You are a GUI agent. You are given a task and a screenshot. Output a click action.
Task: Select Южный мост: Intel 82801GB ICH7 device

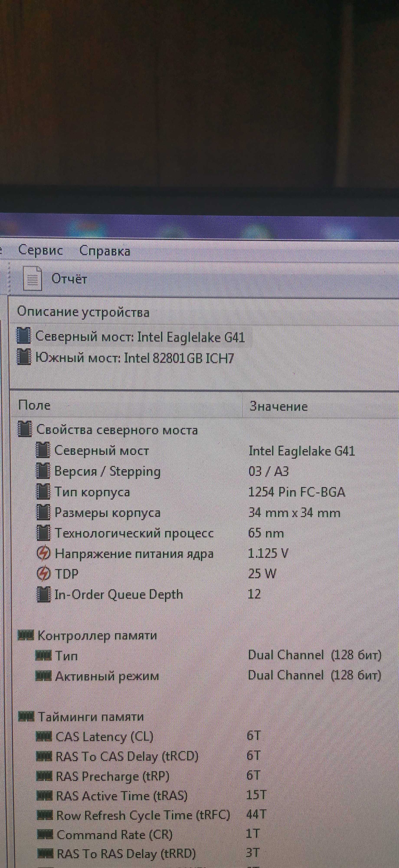[x=125, y=358]
